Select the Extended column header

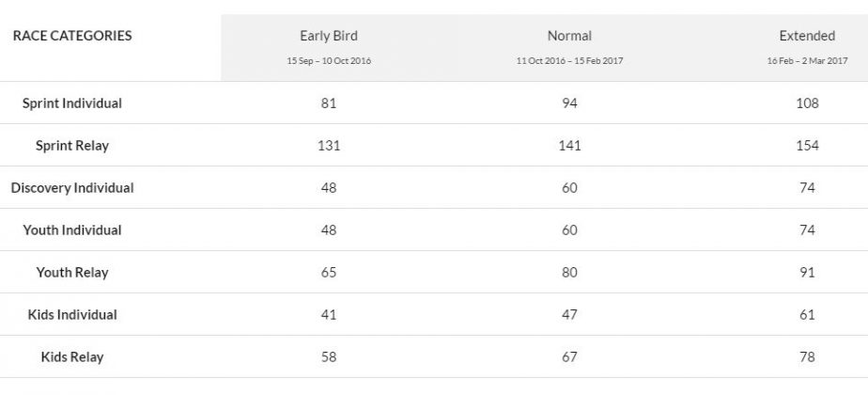pyautogui.click(x=807, y=37)
